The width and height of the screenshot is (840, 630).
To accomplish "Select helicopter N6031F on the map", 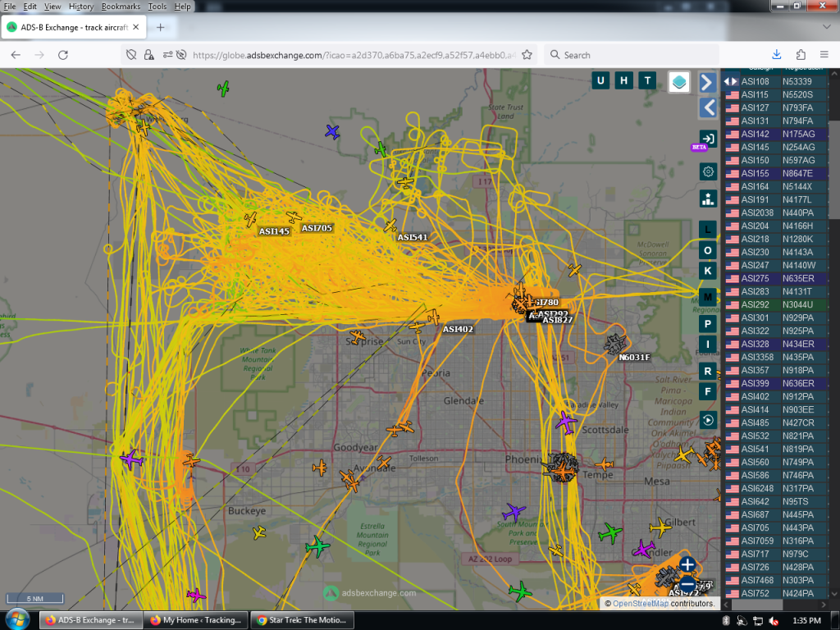I will pyautogui.click(x=615, y=344).
